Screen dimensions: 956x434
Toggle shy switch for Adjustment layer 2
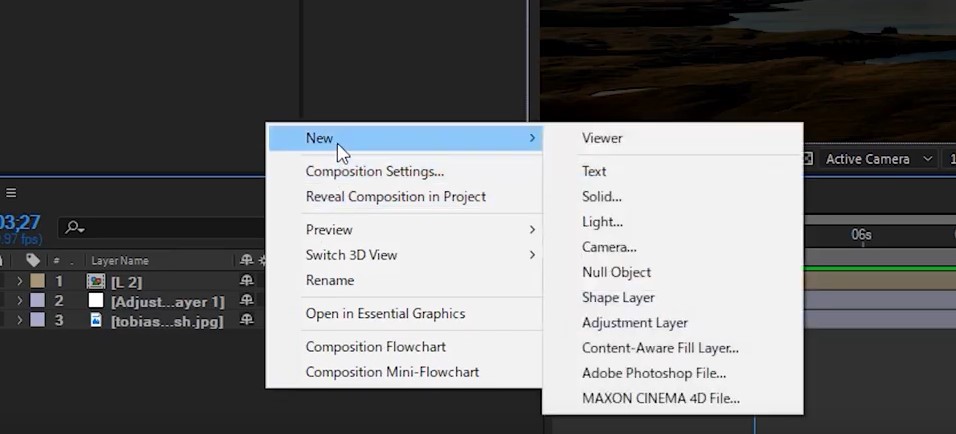[246, 301]
